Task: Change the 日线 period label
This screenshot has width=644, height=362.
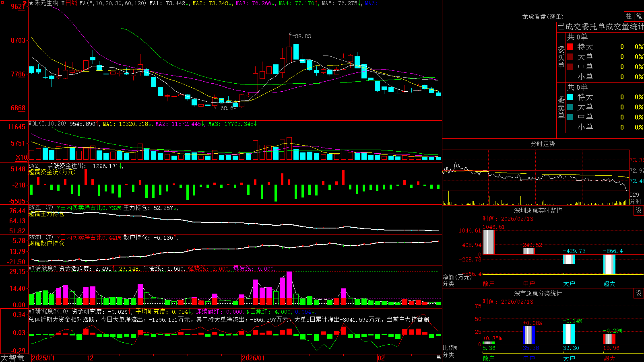Action: [71, 3]
